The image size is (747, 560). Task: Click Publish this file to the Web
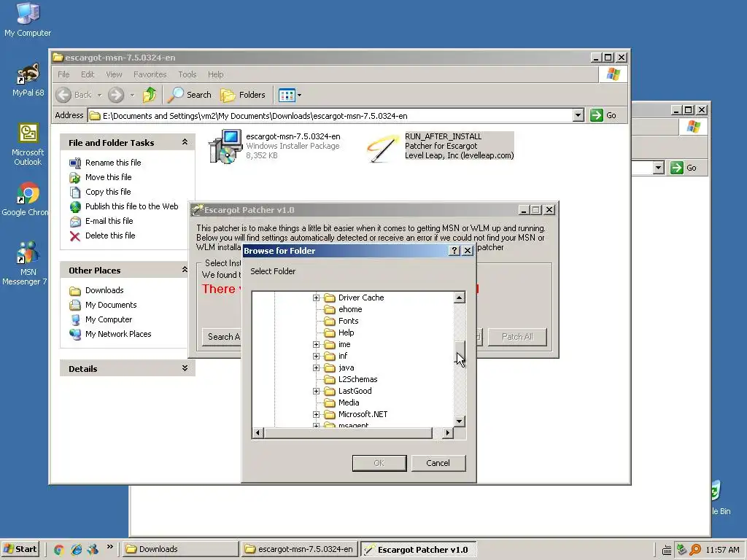(131, 206)
